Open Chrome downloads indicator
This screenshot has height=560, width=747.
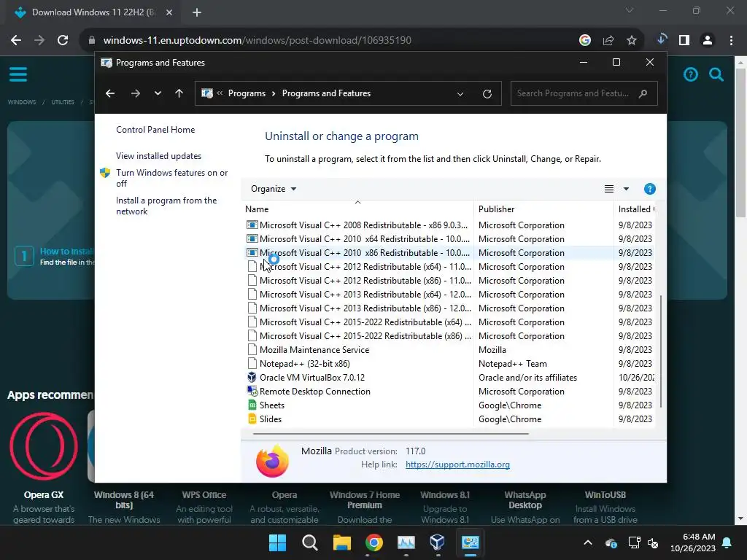(661, 40)
